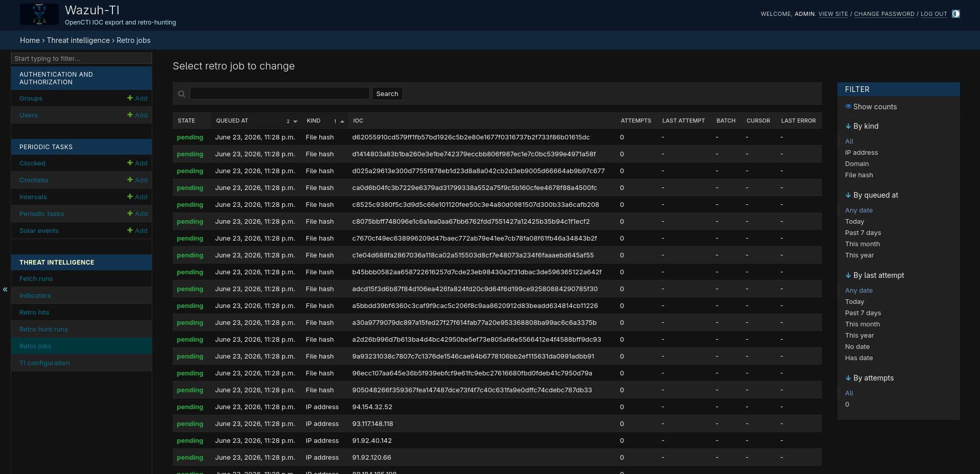The height and width of the screenshot is (474, 980).
Task: Click the Add plus icon for Solar events
Action: coord(130,230)
